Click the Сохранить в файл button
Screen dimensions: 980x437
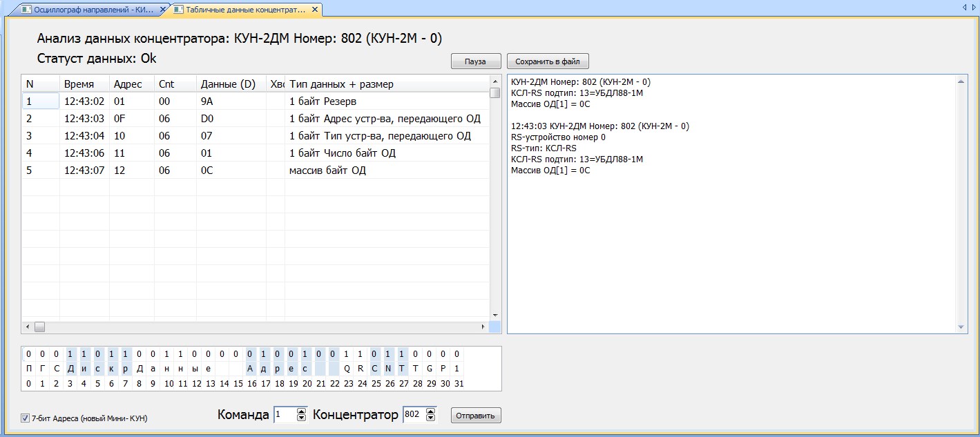coord(548,61)
